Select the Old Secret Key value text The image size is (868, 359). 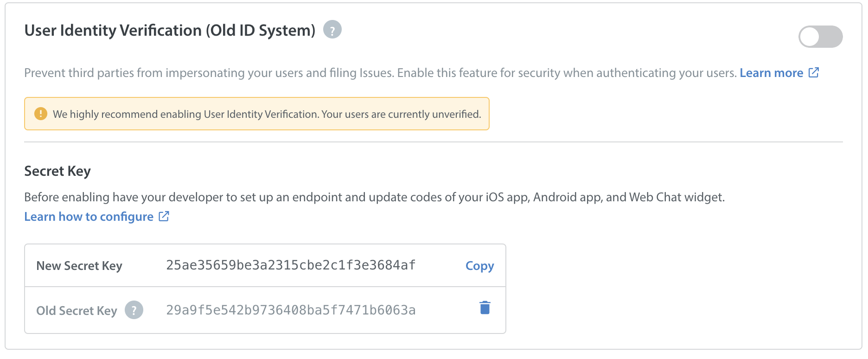(x=291, y=310)
